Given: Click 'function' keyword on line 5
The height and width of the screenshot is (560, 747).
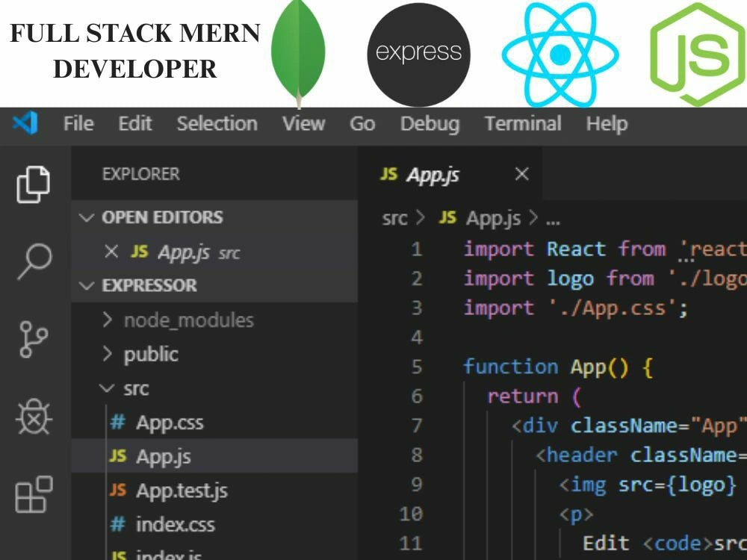Looking at the screenshot, I should [x=510, y=367].
